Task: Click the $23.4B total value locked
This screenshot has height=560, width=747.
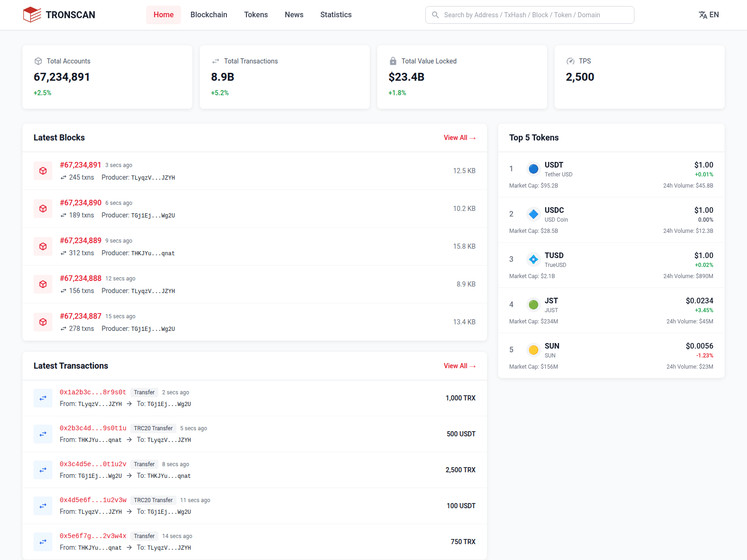Action: (x=406, y=77)
